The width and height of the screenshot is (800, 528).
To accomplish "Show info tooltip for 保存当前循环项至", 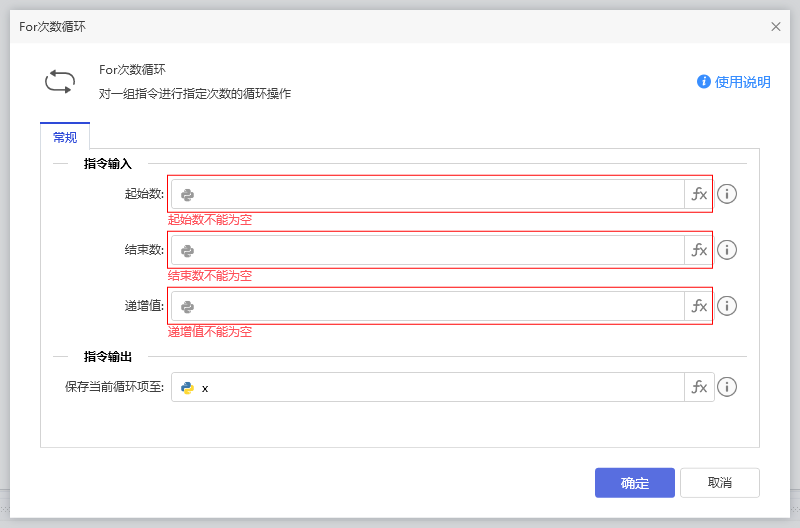I will (x=727, y=387).
